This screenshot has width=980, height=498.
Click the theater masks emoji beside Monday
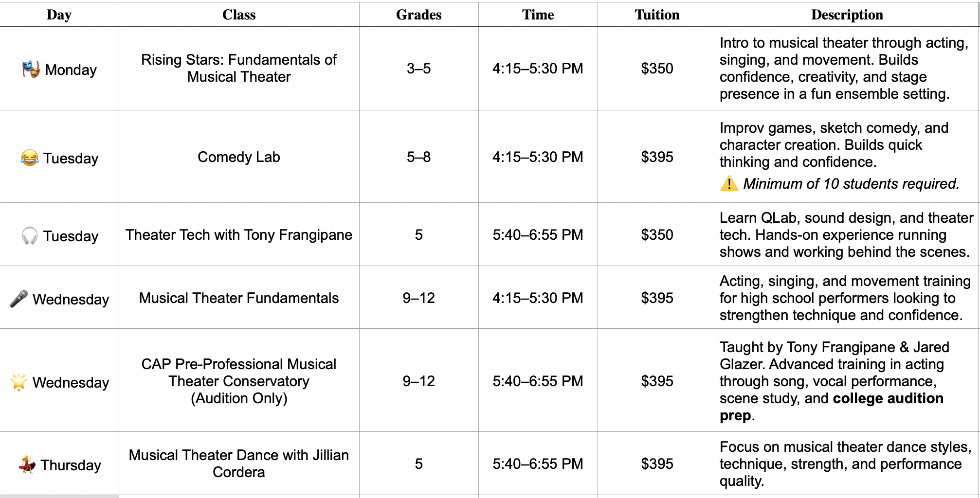coord(31,70)
